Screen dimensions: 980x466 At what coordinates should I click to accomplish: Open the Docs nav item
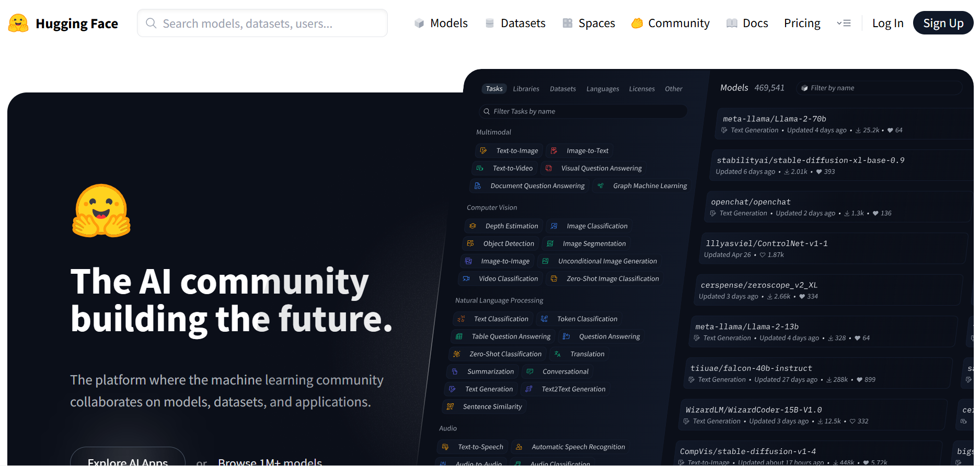pos(747,23)
